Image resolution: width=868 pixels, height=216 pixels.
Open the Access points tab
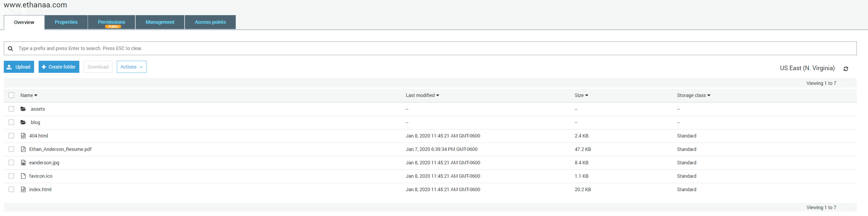coord(210,22)
